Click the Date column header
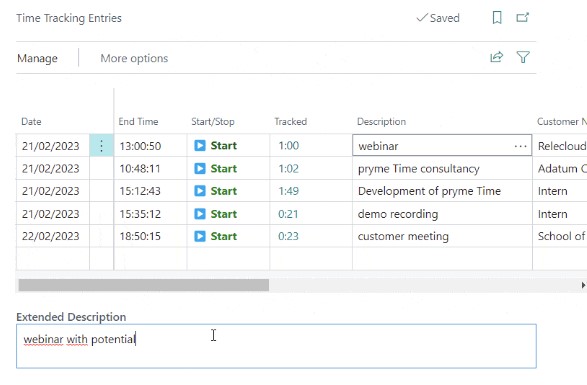Screen dimensions: 587x385 coord(31,122)
